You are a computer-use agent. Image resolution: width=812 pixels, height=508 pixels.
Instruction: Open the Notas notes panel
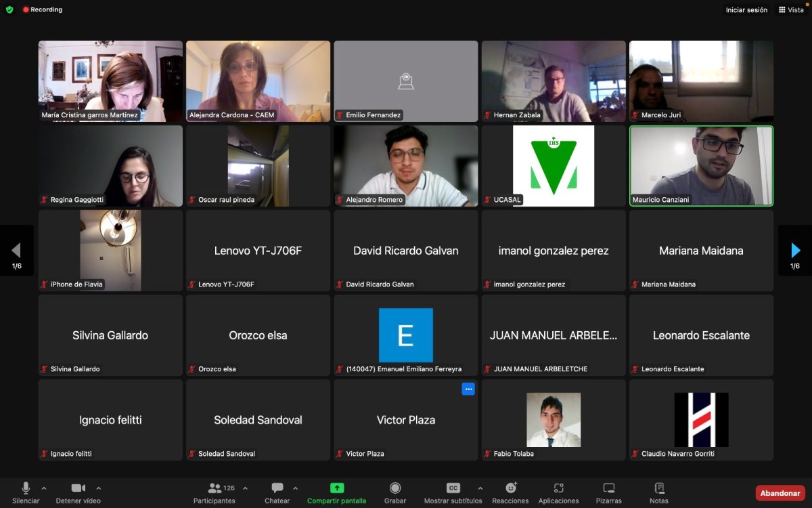coord(658,492)
